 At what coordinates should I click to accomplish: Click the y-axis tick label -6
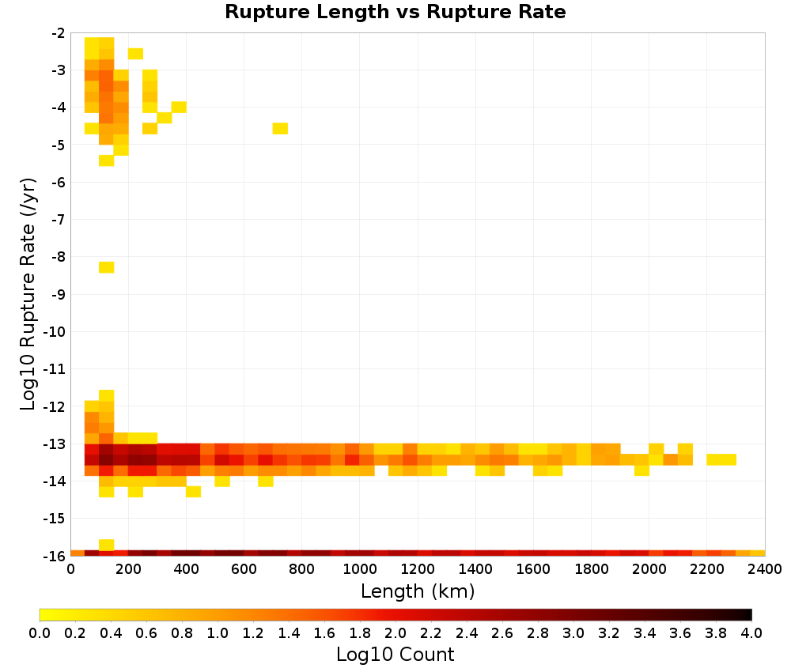[58, 183]
